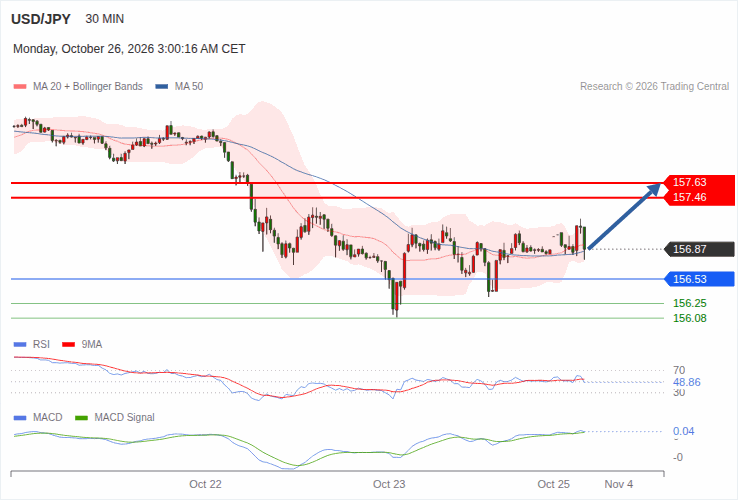Click the 156.25 support level label
Viewport: 738px width, 500px height.
click(690, 303)
